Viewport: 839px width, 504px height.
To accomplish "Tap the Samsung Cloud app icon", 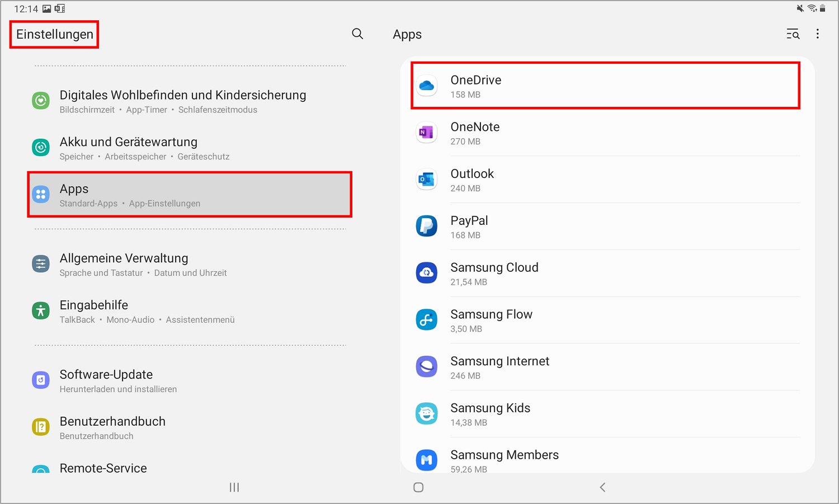I will (x=427, y=273).
